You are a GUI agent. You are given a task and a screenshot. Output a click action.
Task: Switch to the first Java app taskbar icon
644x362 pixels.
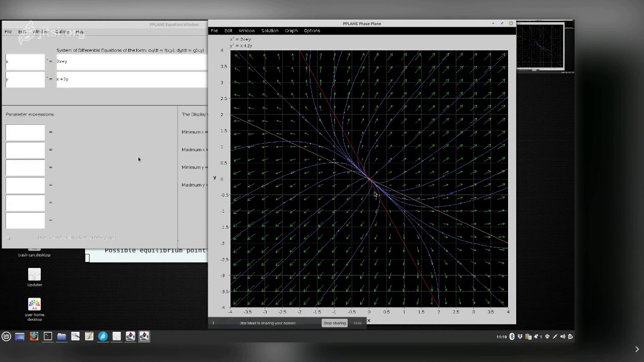click(x=130, y=336)
